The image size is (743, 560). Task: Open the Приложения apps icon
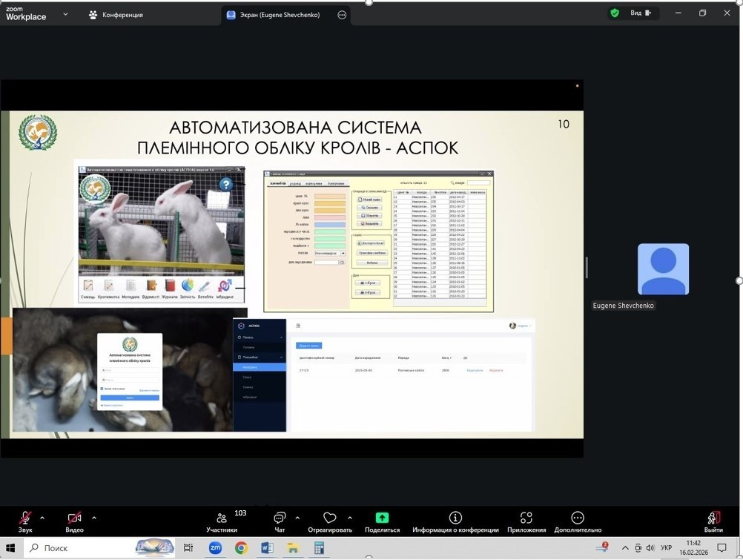pos(526,518)
